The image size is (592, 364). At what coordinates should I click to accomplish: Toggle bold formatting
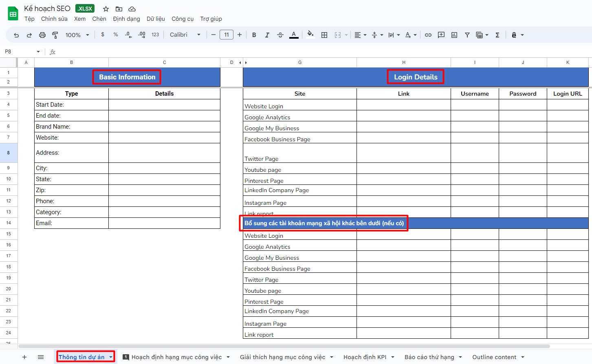(x=254, y=35)
